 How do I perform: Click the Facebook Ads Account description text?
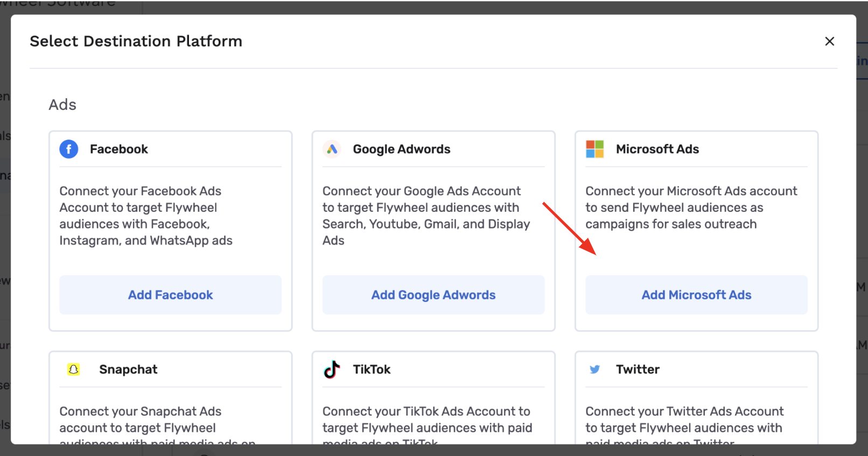click(x=146, y=216)
